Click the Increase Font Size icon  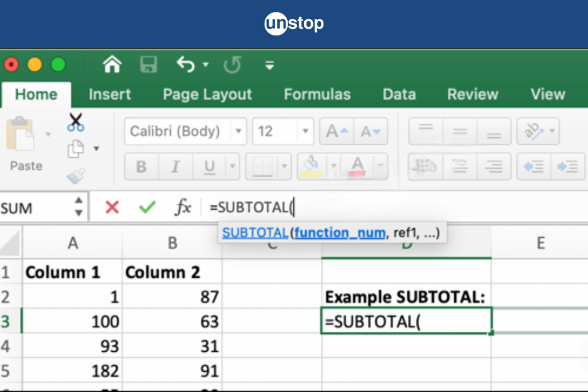pos(336,131)
